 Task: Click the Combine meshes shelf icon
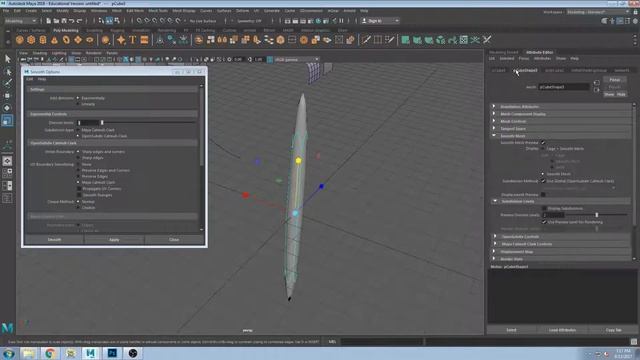pyautogui.click(x=199, y=40)
